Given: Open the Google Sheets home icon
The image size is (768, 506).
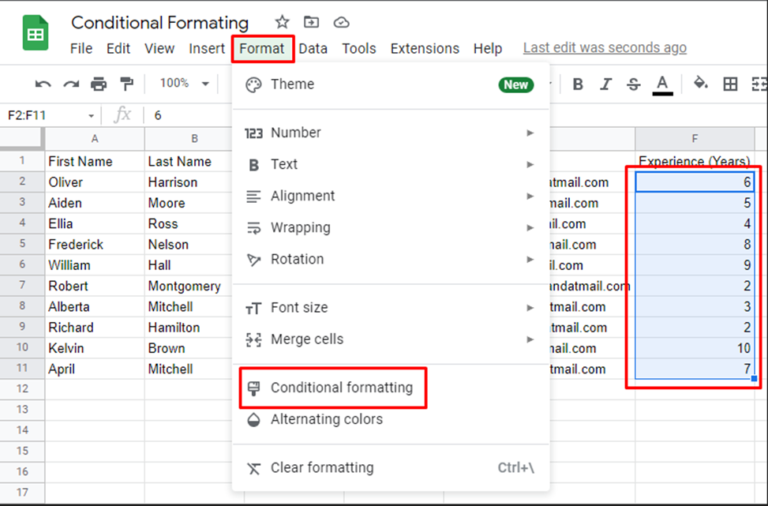Looking at the screenshot, I should point(35,33).
